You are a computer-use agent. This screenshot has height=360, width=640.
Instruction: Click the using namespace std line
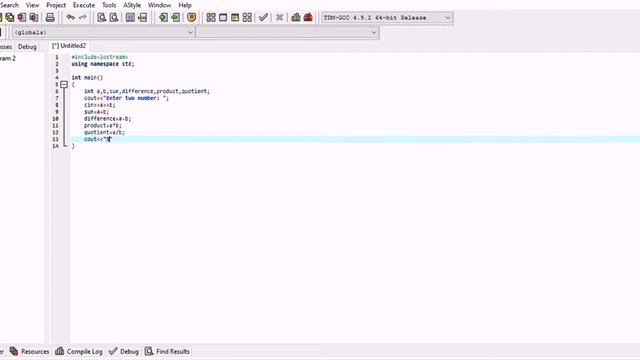click(103, 64)
